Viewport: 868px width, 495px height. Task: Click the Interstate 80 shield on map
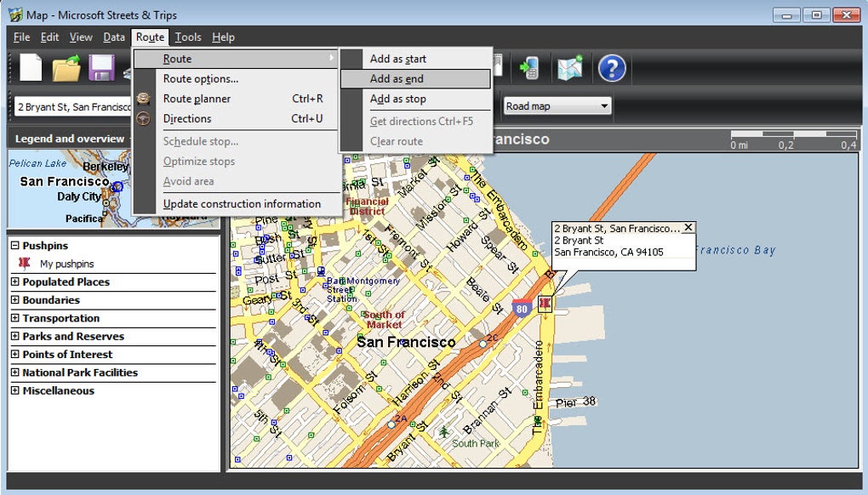522,309
